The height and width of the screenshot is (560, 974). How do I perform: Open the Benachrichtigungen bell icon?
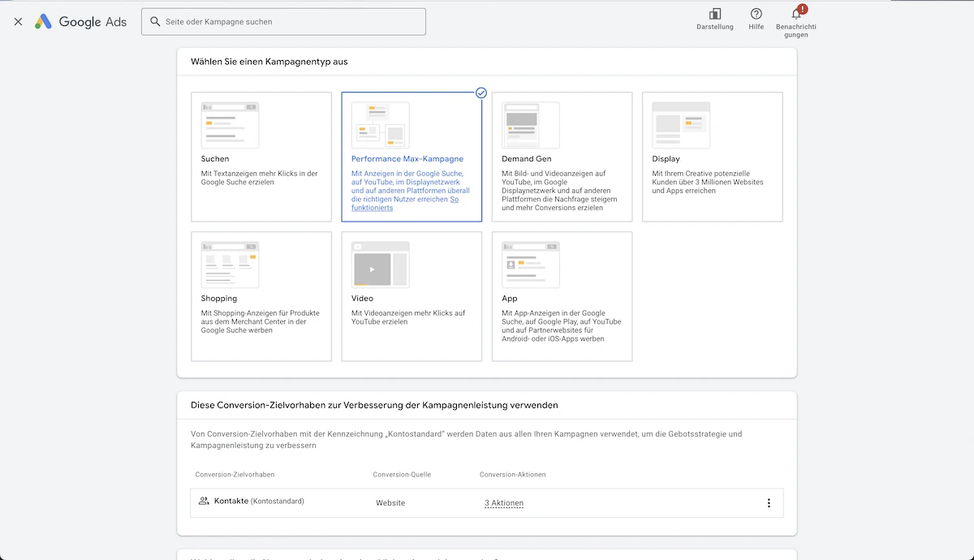click(796, 15)
